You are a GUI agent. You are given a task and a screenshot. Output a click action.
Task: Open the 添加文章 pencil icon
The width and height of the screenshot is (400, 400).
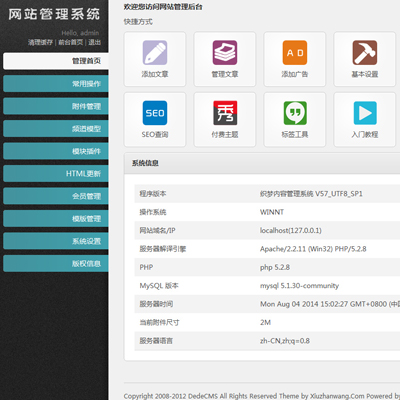155,53
